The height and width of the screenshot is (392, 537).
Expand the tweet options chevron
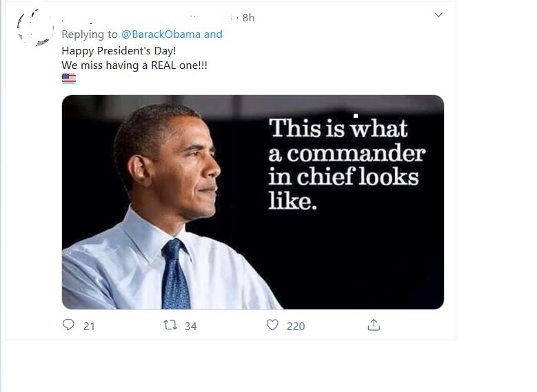click(438, 15)
